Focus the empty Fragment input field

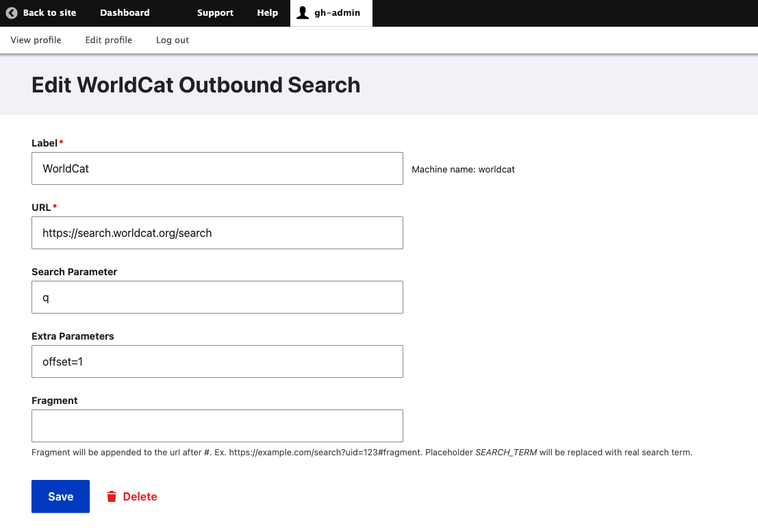pos(217,426)
